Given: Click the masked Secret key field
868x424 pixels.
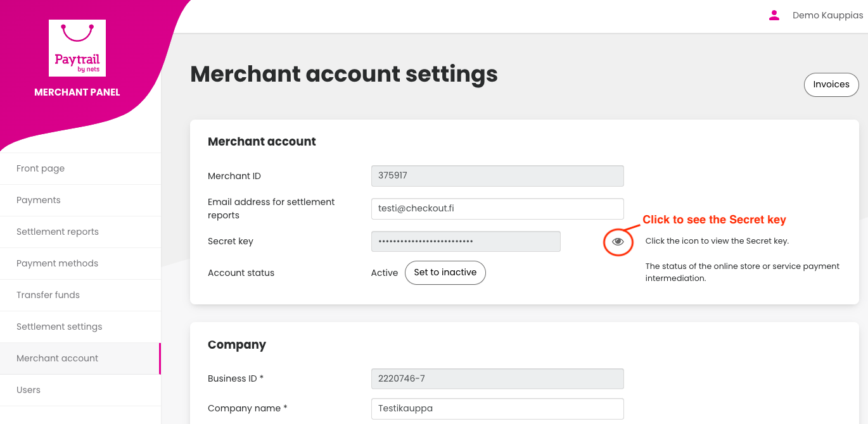Looking at the screenshot, I should click(x=466, y=241).
